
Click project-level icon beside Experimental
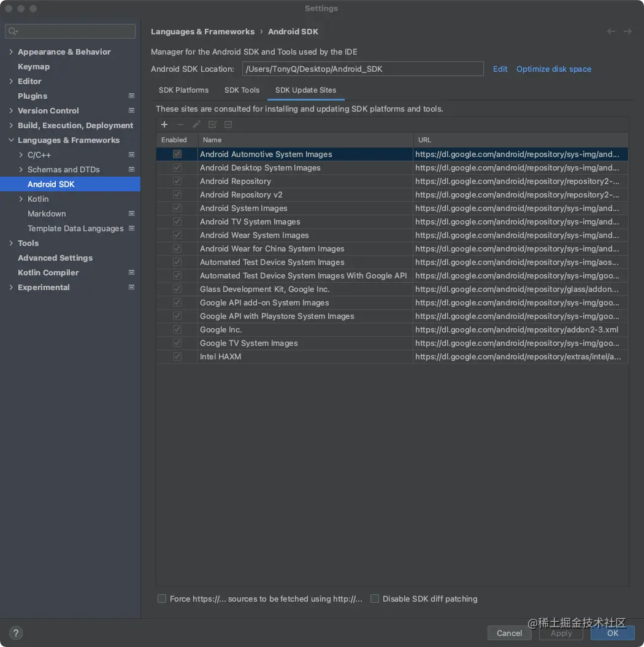point(132,287)
